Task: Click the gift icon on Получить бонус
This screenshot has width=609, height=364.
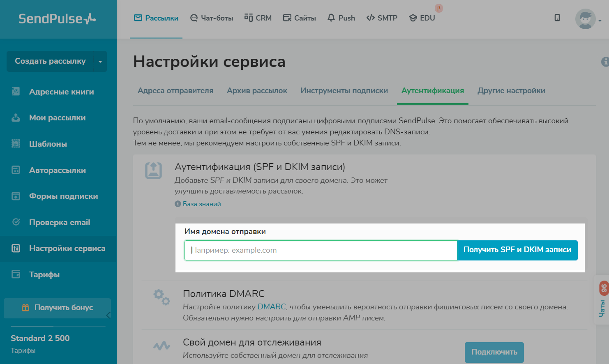Action: point(25,307)
